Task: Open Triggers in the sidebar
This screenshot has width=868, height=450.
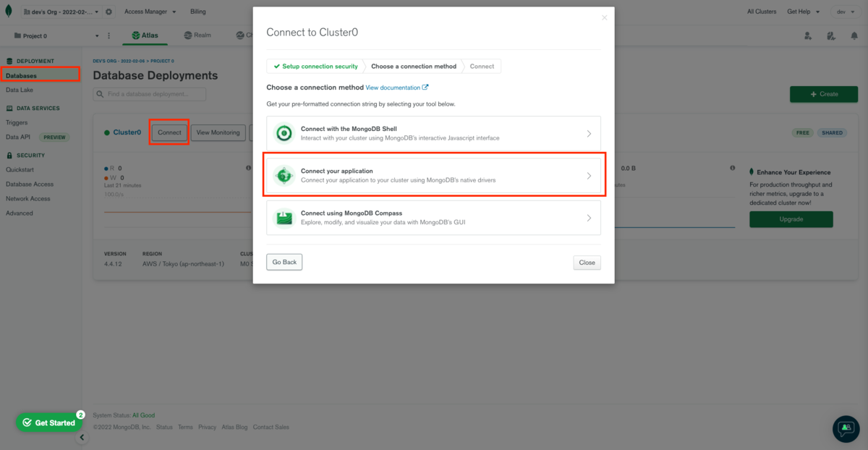Action: click(x=17, y=122)
